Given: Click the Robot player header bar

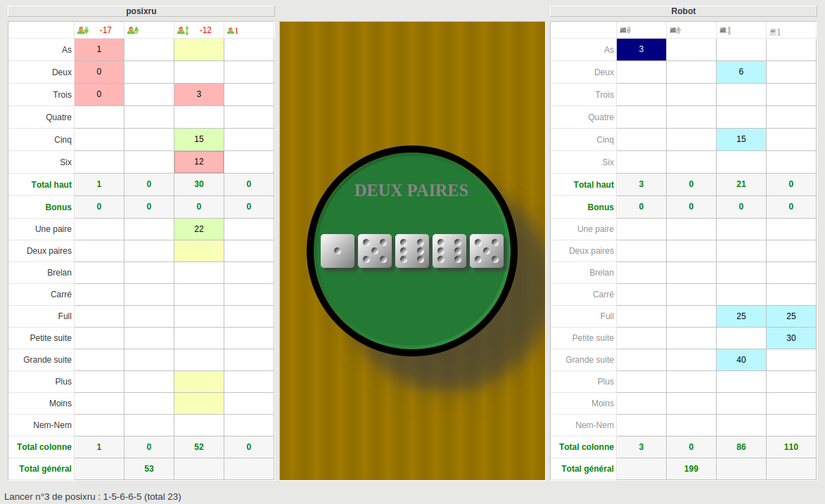Looking at the screenshot, I should pyautogui.click(x=683, y=11).
